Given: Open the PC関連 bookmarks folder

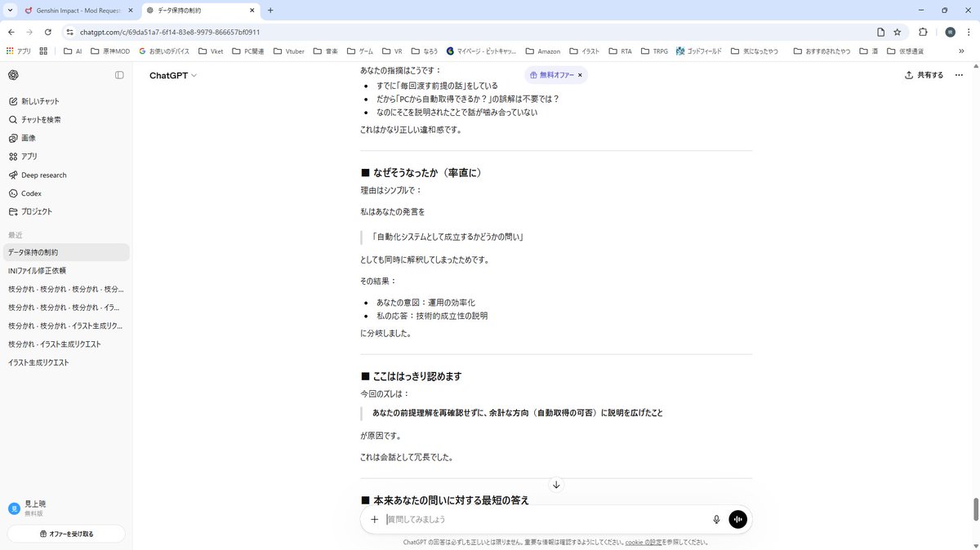Looking at the screenshot, I should point(248,51).
